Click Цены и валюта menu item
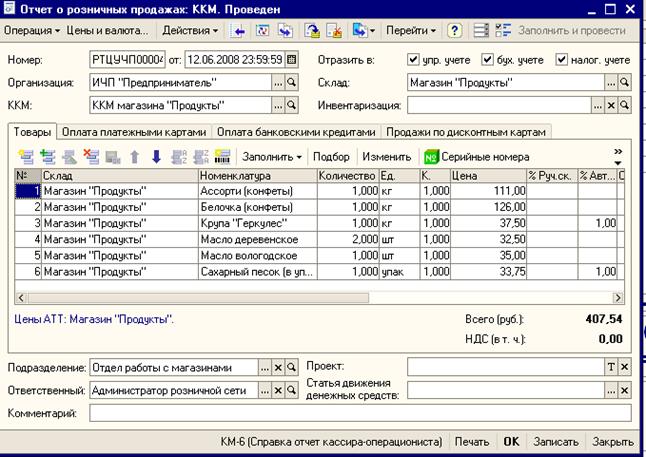The width and height of the screenshot is (646, 457). pyautogui.click(x=107, y=30)
